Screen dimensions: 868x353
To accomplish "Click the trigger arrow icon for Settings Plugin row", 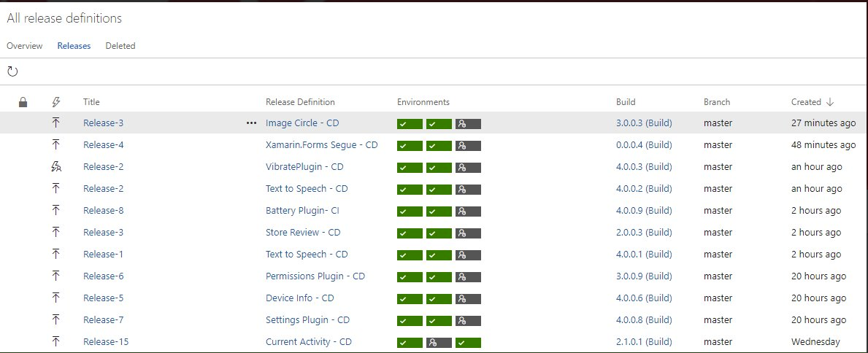I will point(55,319).
